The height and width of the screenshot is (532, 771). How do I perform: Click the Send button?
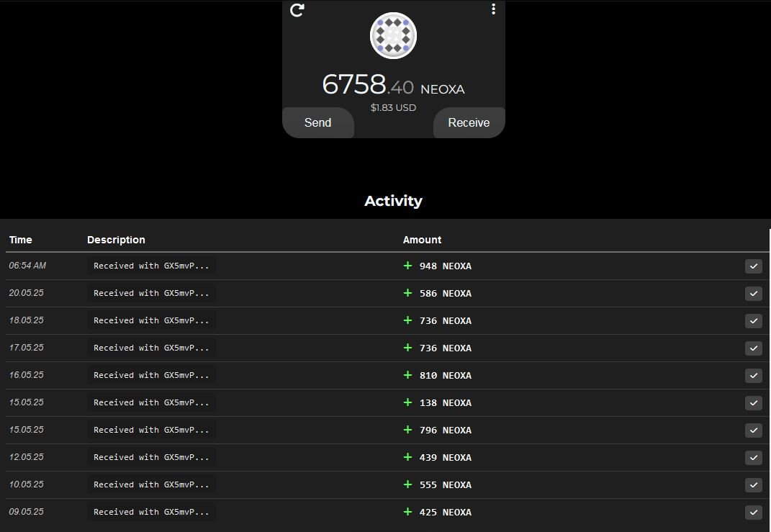click(317, 122)
